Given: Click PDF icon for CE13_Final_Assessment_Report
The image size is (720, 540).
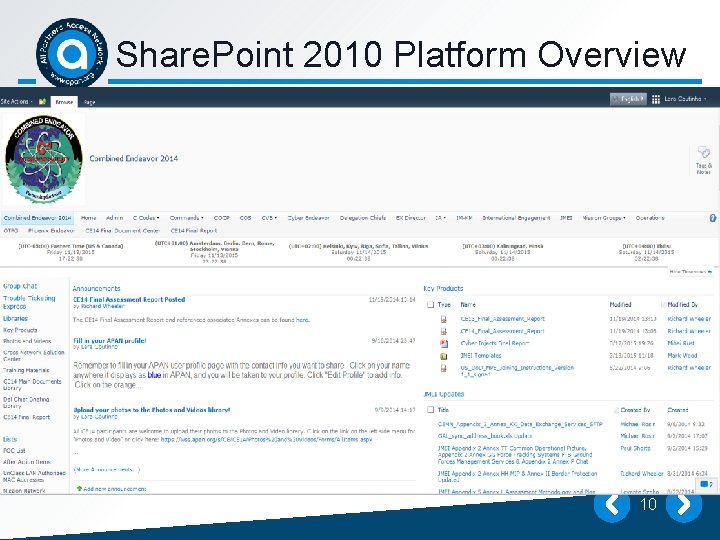Looking at the screenshot, I should click(444, 319).
